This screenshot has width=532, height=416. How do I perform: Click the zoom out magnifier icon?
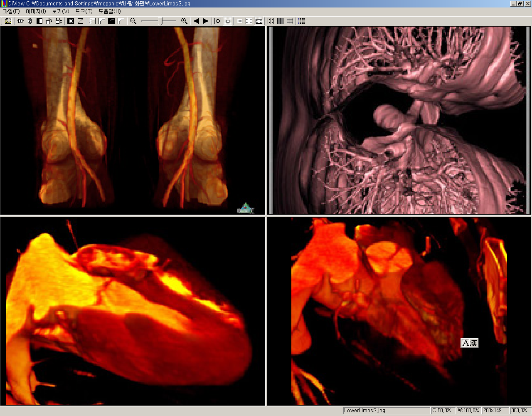(133, 21)
